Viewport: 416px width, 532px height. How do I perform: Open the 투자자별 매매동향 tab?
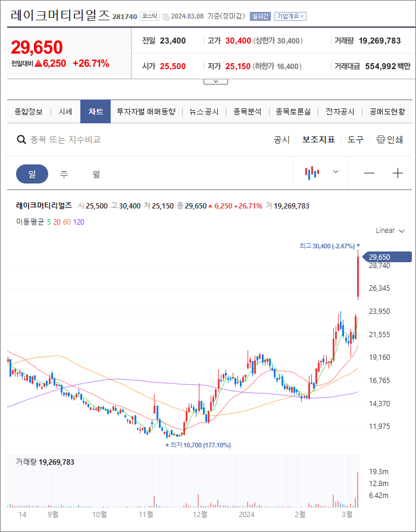click(x=146, y=111)
